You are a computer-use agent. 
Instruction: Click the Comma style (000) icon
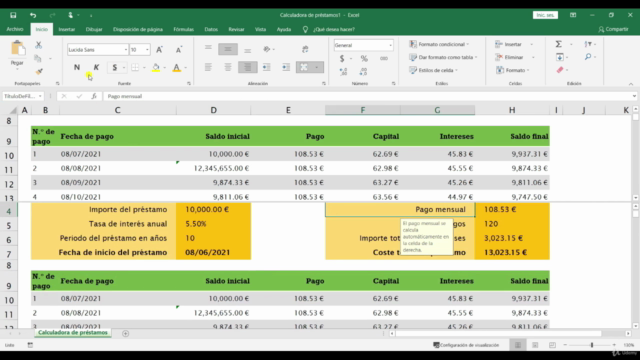384,59
